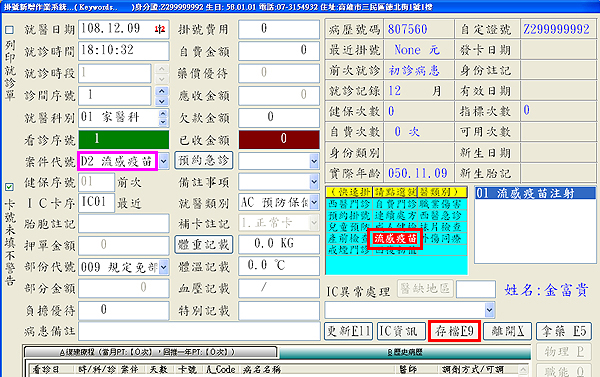600x377 pixels.
Task: Switch to A復健療程 tab
Action: (x=150, y=352)
